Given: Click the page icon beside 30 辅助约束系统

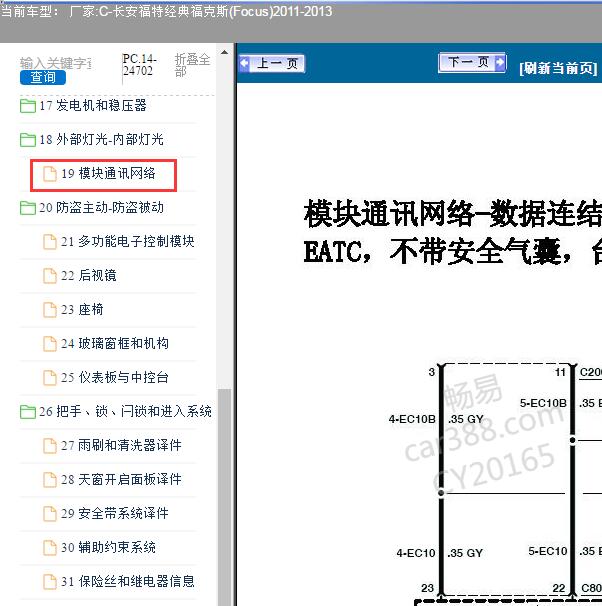Looking at the screenshot, I should tap(49, 548).
